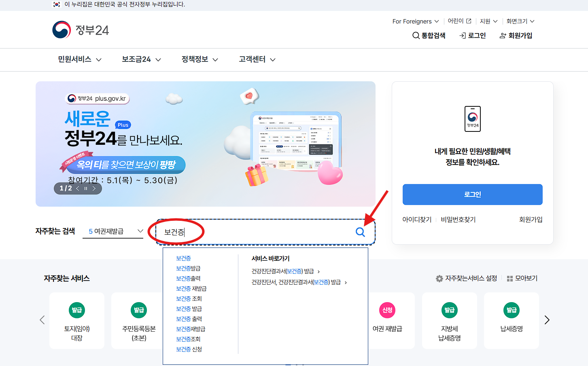Viewport: 588px width, 366px height.
Task: Select the 보건증조회 suggestion without space
Action: (x=188, y=339)
